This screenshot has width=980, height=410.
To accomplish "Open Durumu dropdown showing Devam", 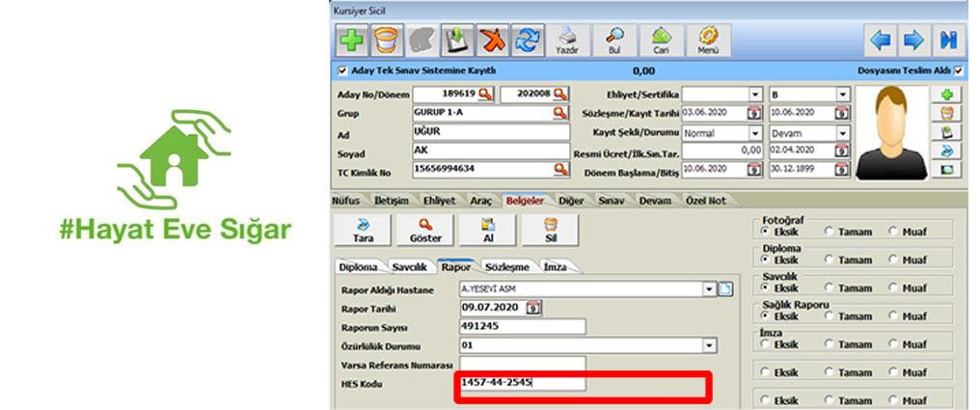I will [844, 133].
